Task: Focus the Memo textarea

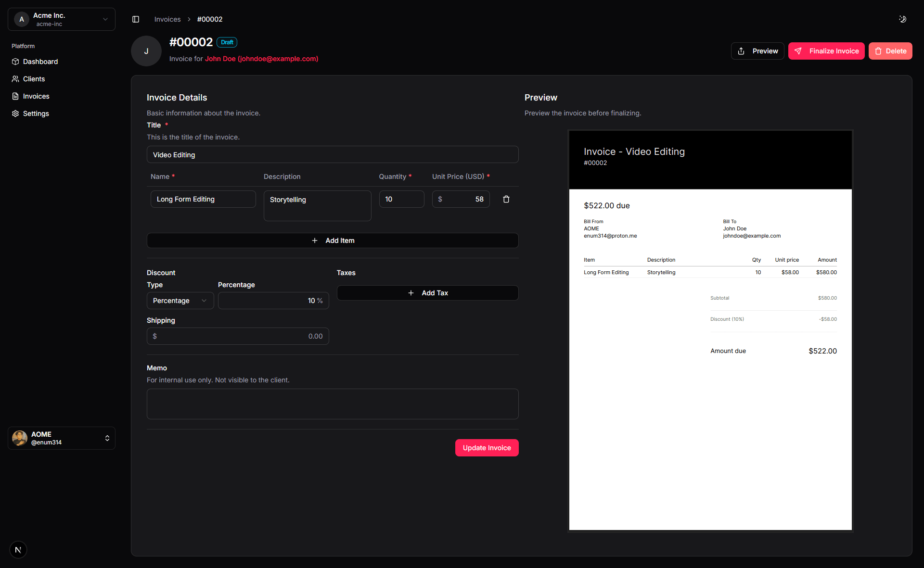Action: pyautogui.click(x=333, y=404)
